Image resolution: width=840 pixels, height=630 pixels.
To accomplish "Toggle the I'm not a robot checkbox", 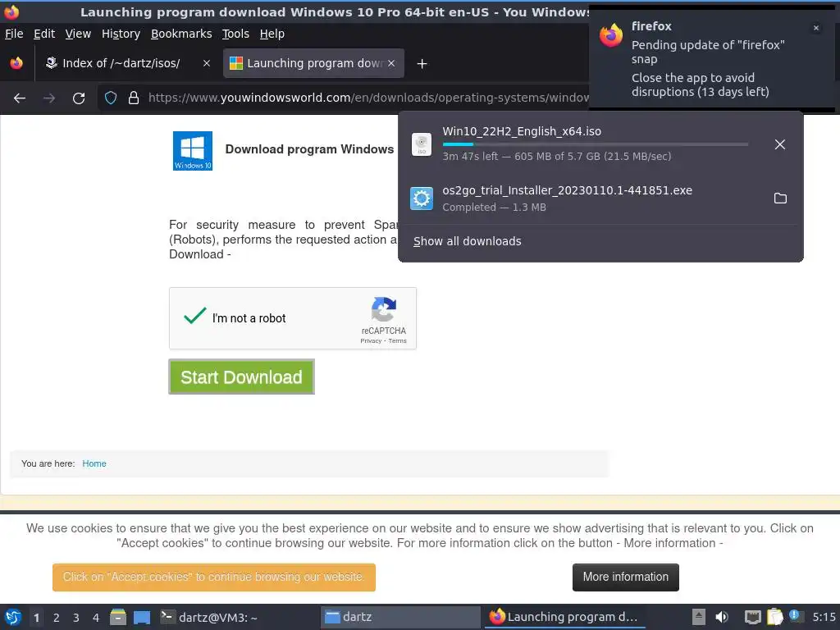I will (195, 316).
